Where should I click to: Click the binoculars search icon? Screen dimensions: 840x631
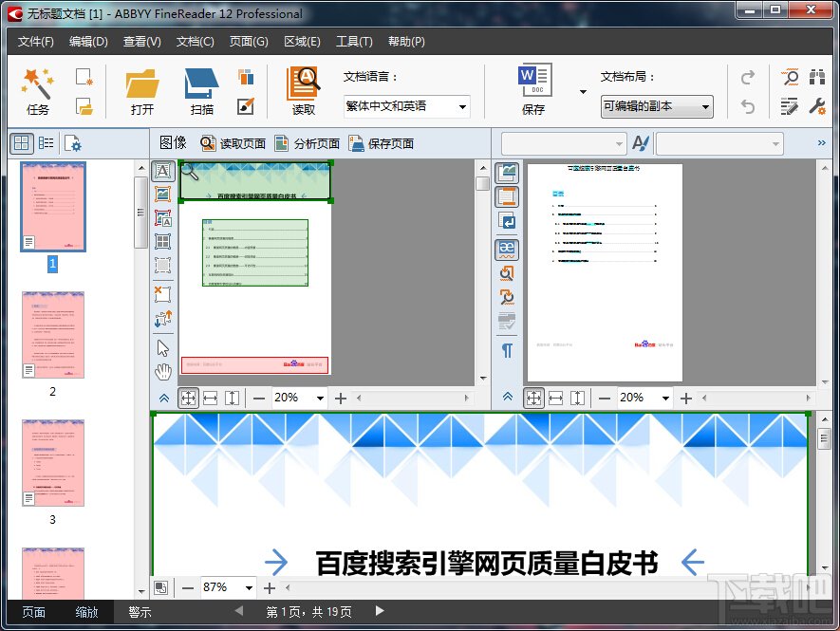[x=817, y=77]
